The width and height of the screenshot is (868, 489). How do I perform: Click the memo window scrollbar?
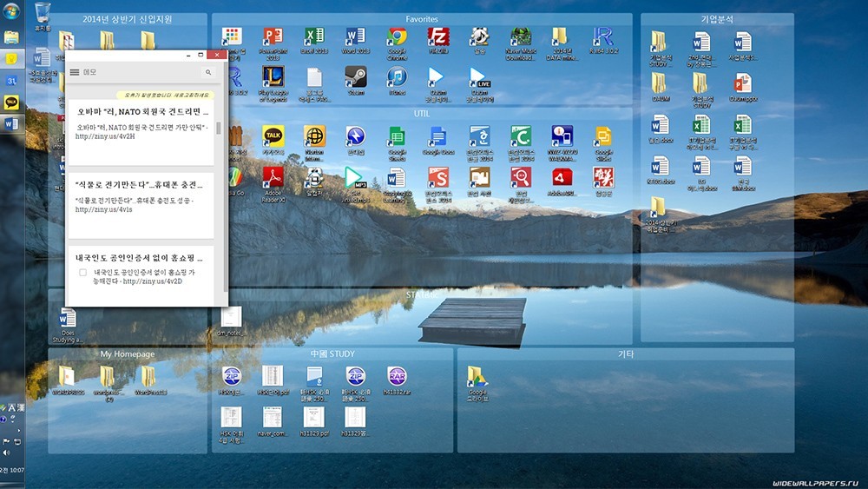pyautogui.click(x=219, y=129)
